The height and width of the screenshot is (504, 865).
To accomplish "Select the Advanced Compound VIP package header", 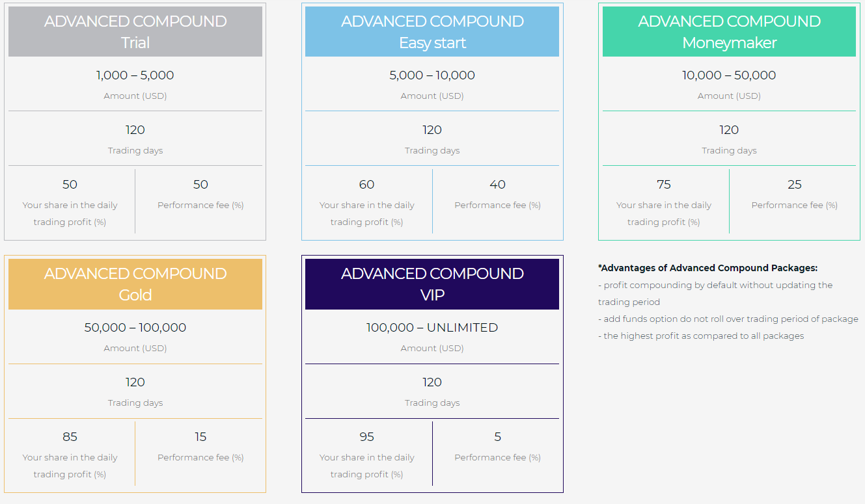I will pos(432,284).
